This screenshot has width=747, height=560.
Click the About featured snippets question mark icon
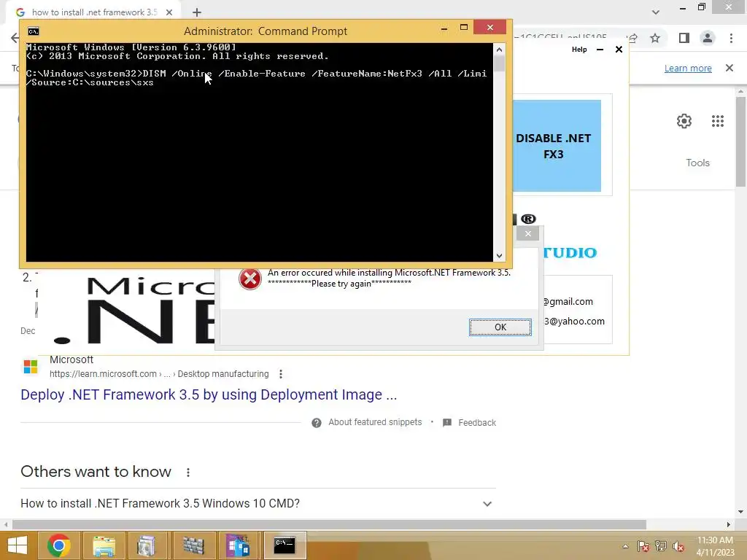coord(317,423)
